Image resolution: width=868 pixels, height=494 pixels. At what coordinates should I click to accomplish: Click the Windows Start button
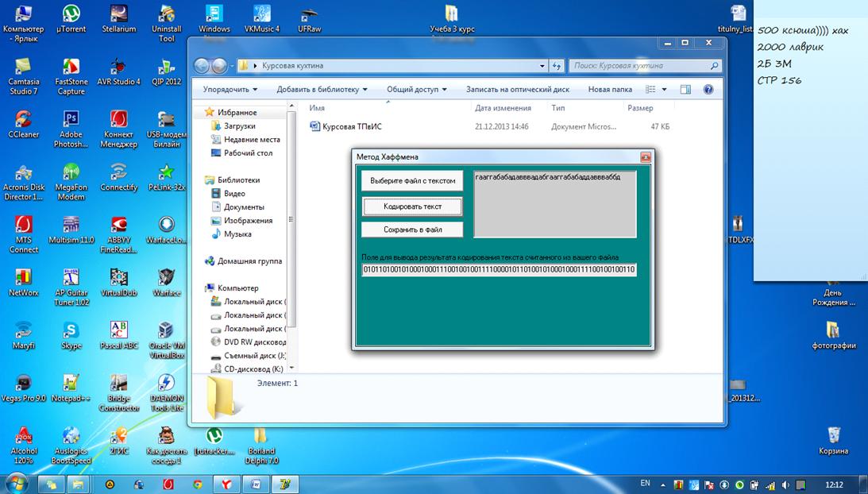pyautogui.click(x=17, y=483)
